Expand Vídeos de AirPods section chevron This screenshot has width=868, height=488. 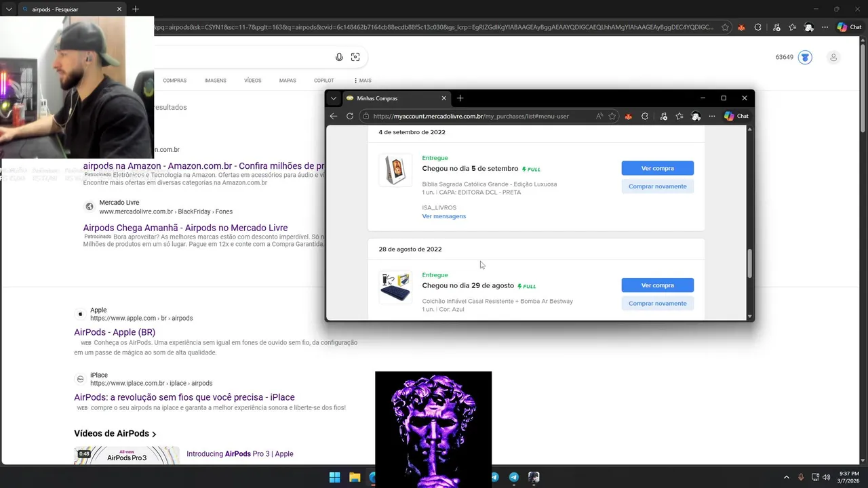pyautogui.click(x=154, y=434)
